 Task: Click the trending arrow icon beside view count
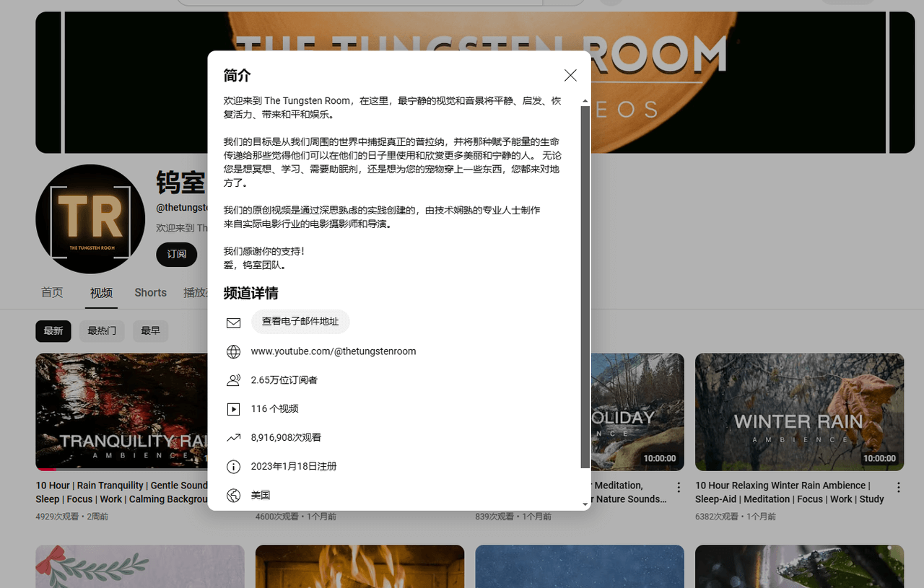[x=233, y=438]
